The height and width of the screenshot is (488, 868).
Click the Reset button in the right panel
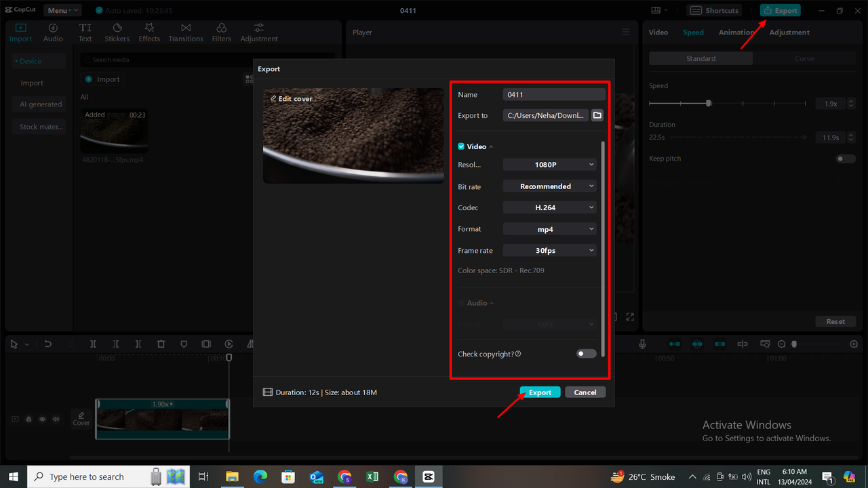(835, 321)
